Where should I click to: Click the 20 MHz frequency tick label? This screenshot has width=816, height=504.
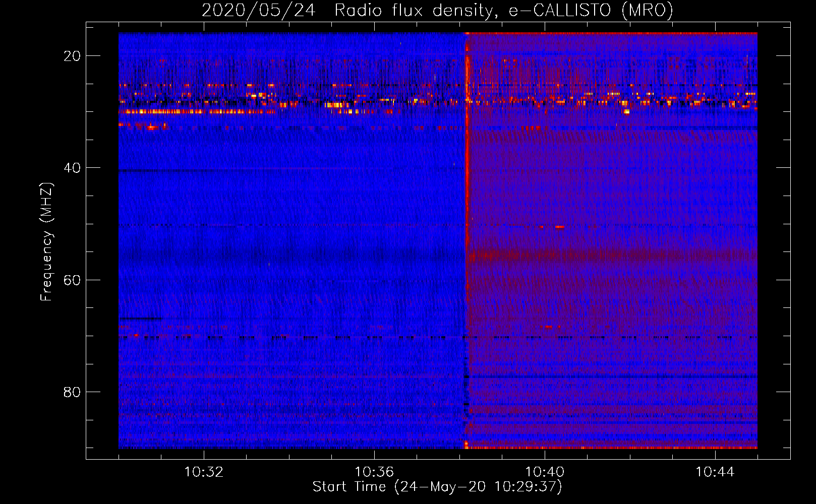tap(72, 56)
